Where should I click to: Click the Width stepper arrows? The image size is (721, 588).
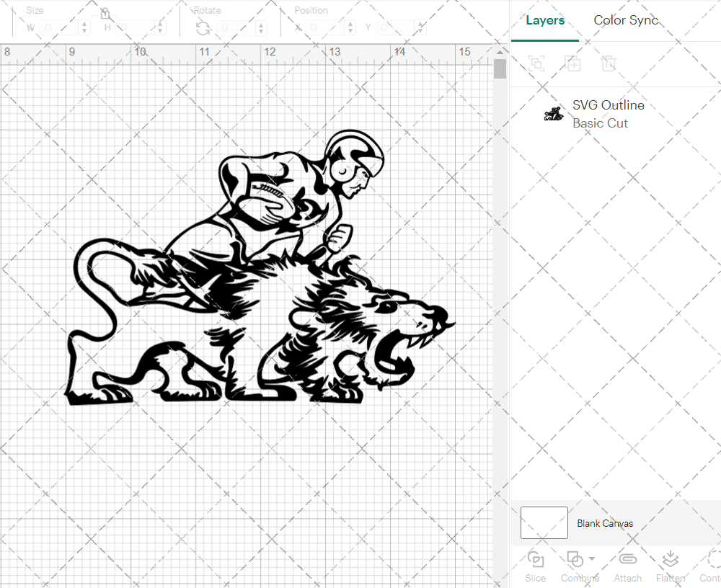(x=84, y=28)
